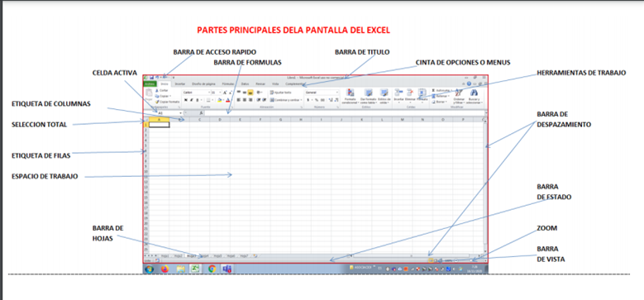Open the Borrar clear dropdown
Screen dimensions: 644x300
tap(440, 102)
